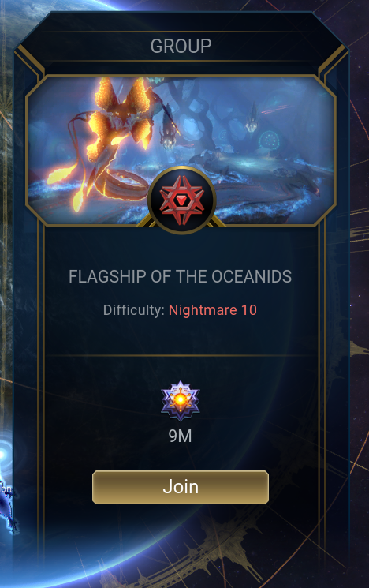
Task: Tap the purple star power badge icon
Action: click(x=181, y=401)
